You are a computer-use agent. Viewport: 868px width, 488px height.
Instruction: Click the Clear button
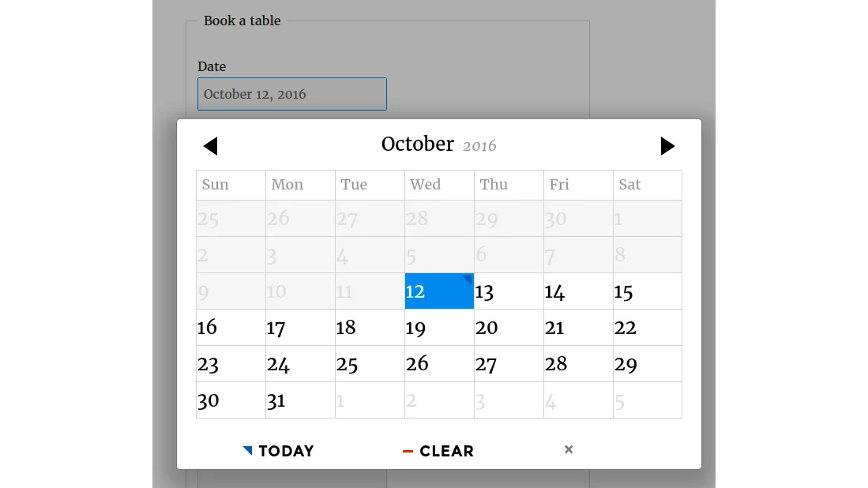(x=438, y=451)
